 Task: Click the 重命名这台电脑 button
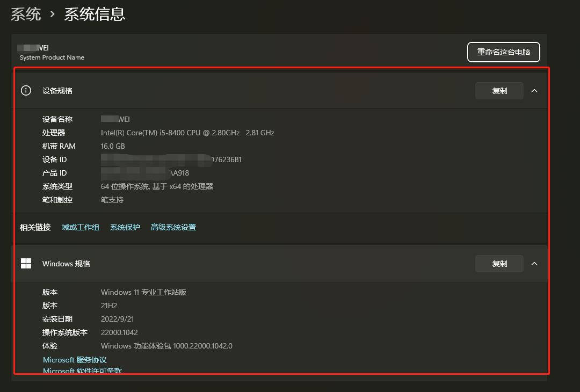click(x=503, y=52)
